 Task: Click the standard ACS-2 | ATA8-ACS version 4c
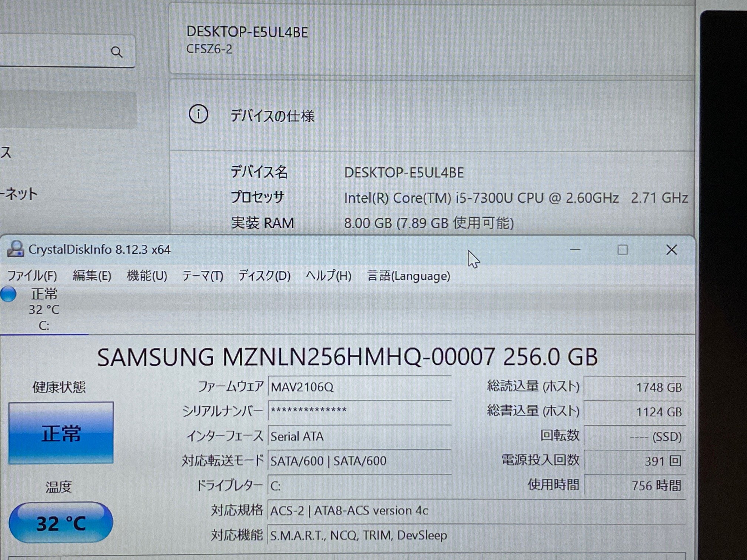point(477,510)
